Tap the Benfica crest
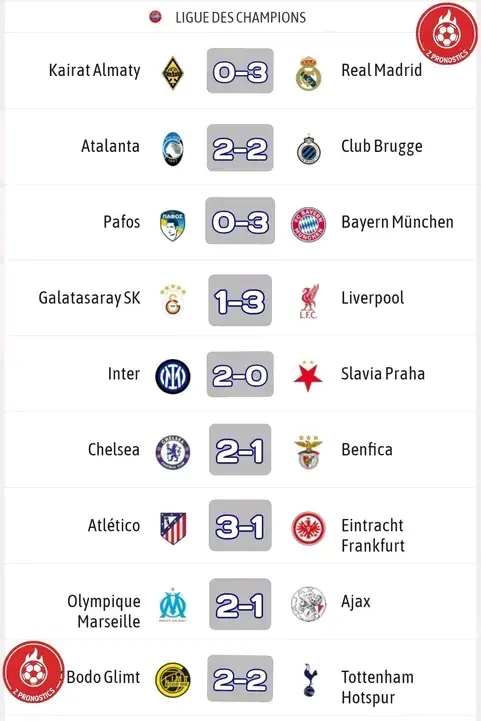Image resolution: width=481 pixels, height=721 pixels. point(309,452)
